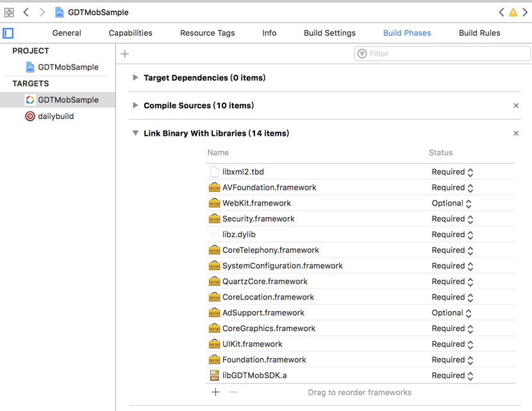
Task: Click the add library plus button
Action: point(215,392)
